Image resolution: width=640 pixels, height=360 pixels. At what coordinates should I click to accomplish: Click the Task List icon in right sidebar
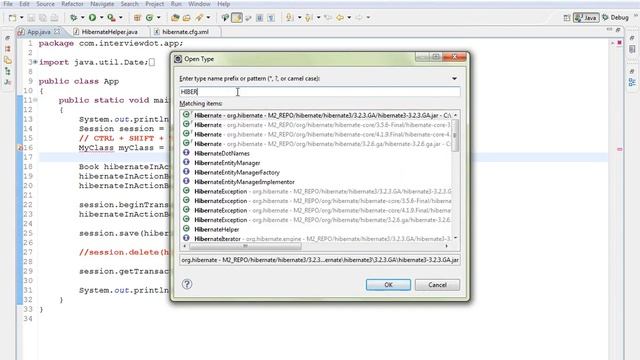632,49
